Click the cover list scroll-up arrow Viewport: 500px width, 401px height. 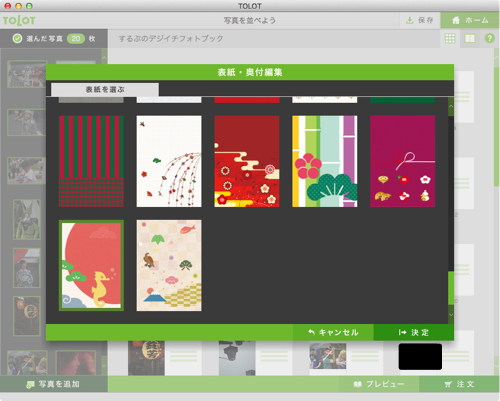click(x=451, y=106)
